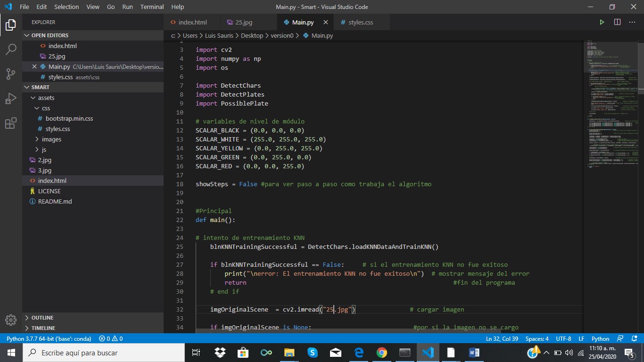Open the command prompt taskbar icon

pyautogui.click(x=405, y=353)
